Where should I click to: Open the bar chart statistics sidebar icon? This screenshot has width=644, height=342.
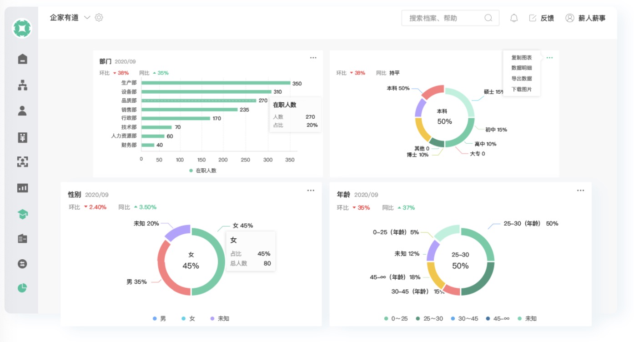22,188
